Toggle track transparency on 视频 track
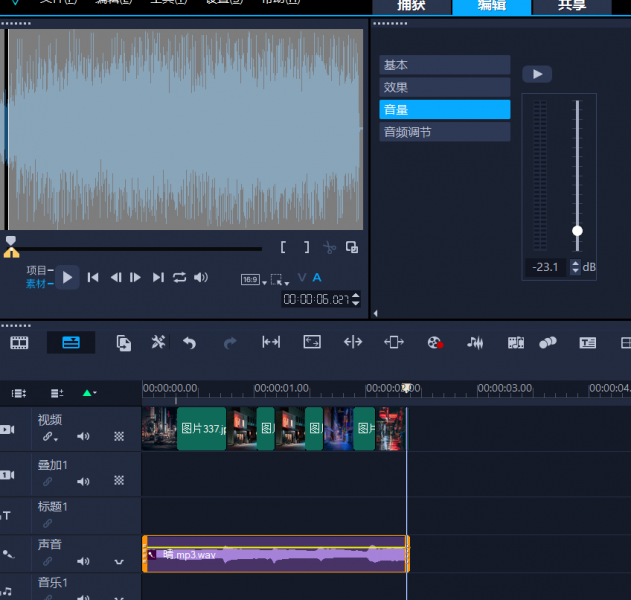Viewport: 631px width, 600px height. tap(119, 436)
